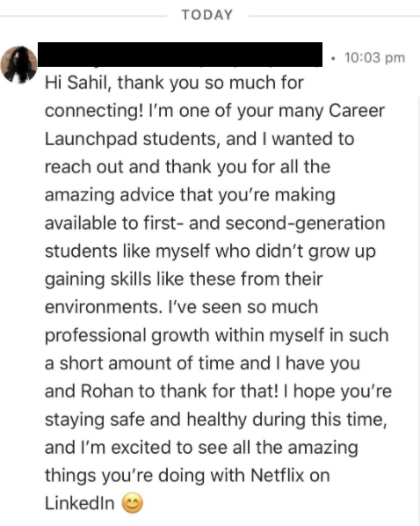
Task: Click the blacked-out sender name
Action: tap(180, 55)
